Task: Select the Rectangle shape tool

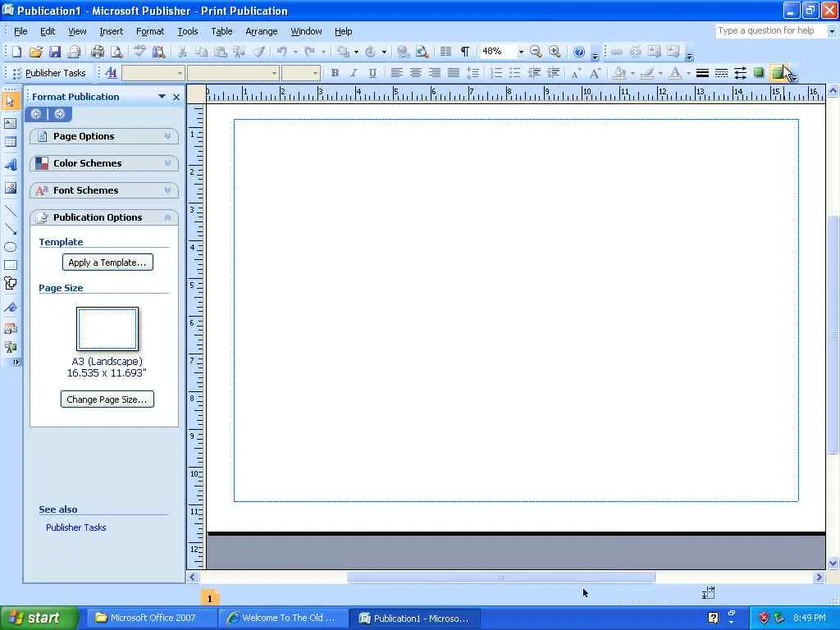Action: point(10,265)
